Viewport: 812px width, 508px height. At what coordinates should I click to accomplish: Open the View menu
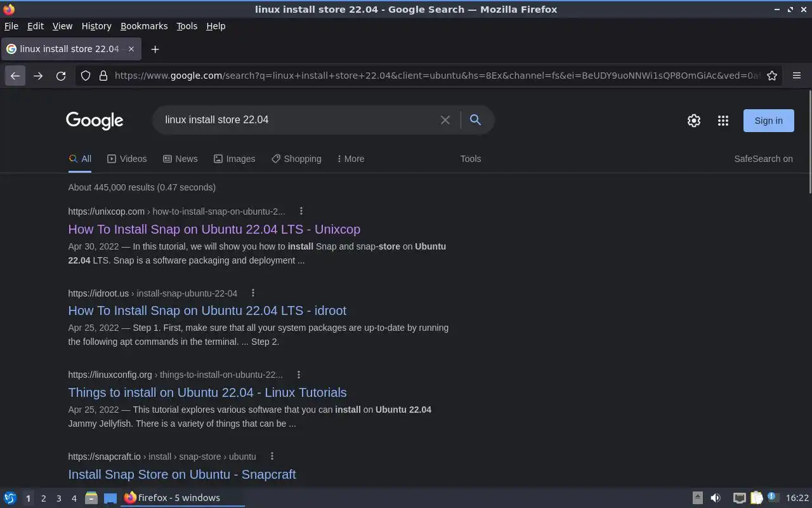coord(62,26)
